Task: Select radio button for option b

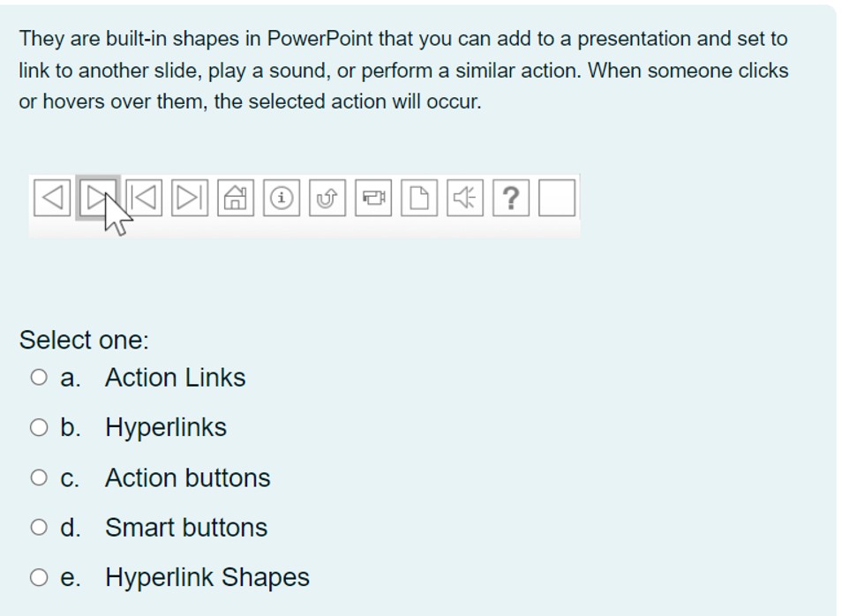Action: (39, 426)
